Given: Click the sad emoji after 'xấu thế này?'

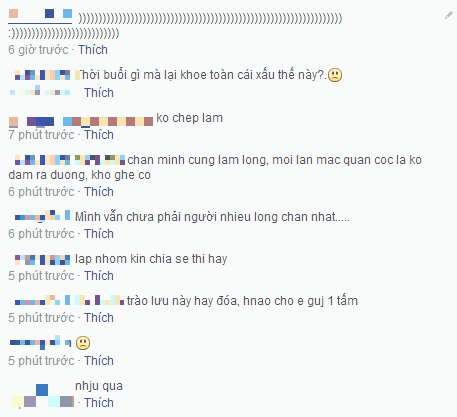Looking at the screenshot, I should (x=335, y=75).
